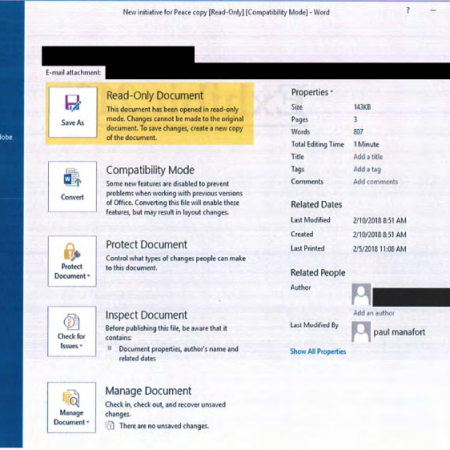Click the Related Dates heading

tap(316, 205)
